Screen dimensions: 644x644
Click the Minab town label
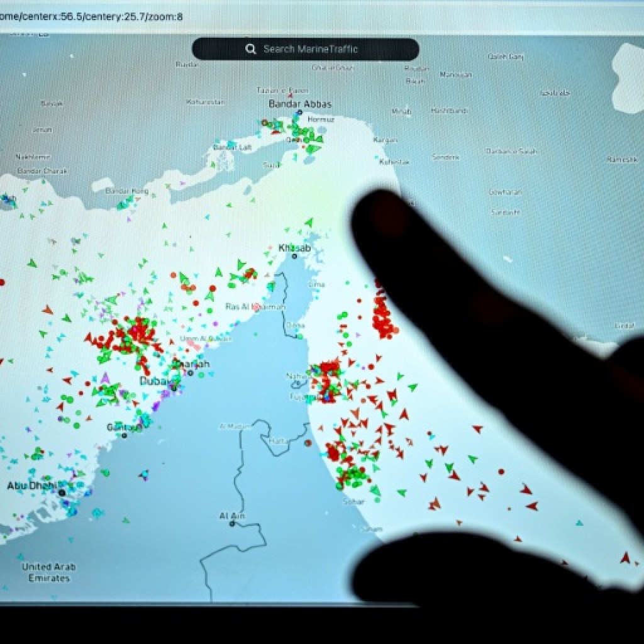(x=401, y=111)
